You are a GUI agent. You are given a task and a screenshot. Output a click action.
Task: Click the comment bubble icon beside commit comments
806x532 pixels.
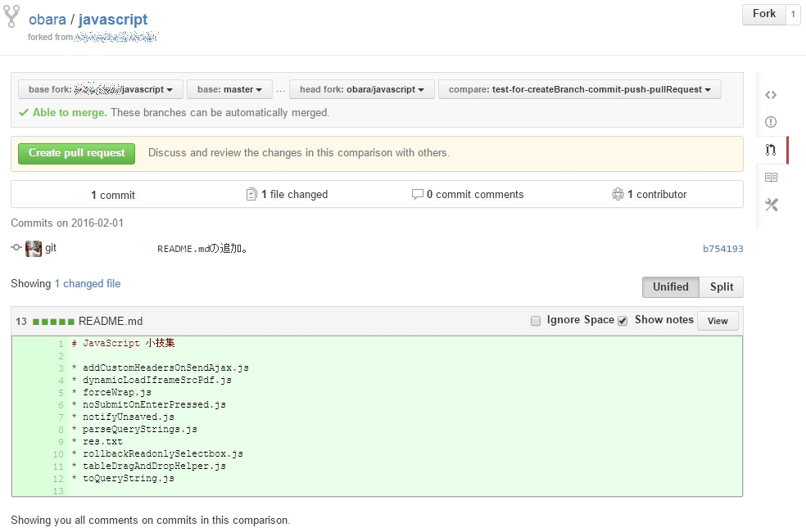pos(418,194)
